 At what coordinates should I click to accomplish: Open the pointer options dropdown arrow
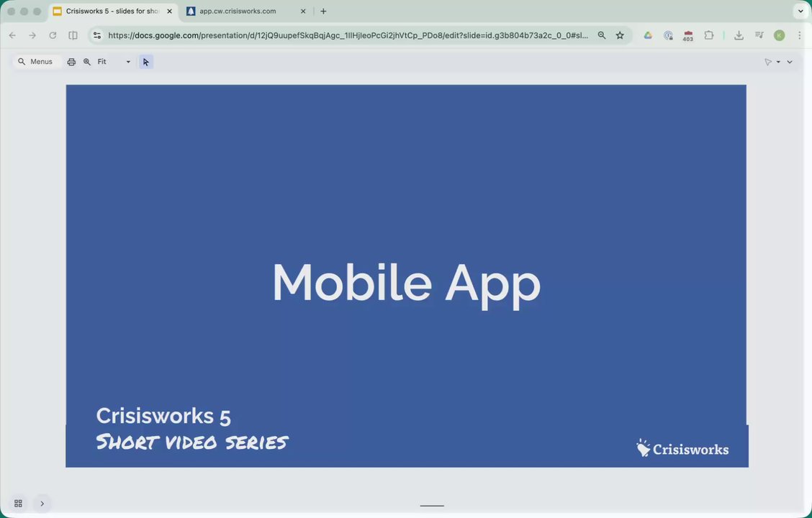tap(778, 62)
